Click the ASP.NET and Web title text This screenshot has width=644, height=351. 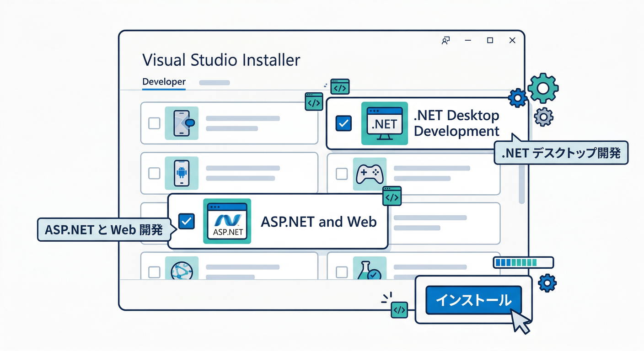(319, 222)
